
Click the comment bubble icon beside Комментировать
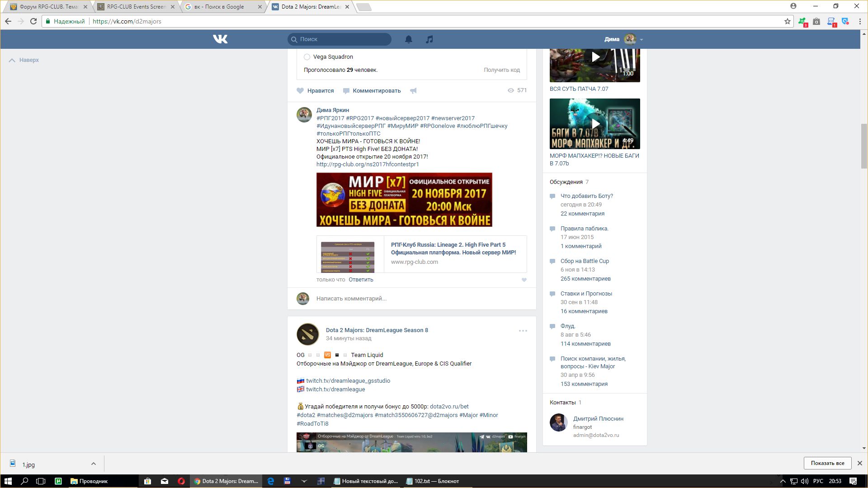(x=346, y=91)
